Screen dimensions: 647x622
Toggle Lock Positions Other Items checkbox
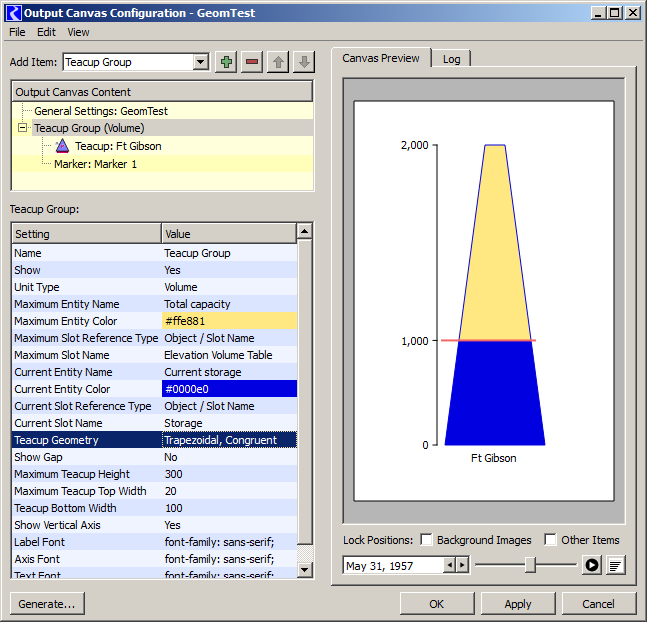click(x=550, y=539)
